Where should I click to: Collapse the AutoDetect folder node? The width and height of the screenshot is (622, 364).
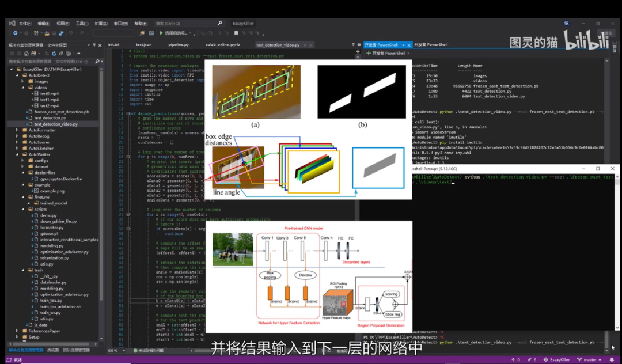point(17,75)
